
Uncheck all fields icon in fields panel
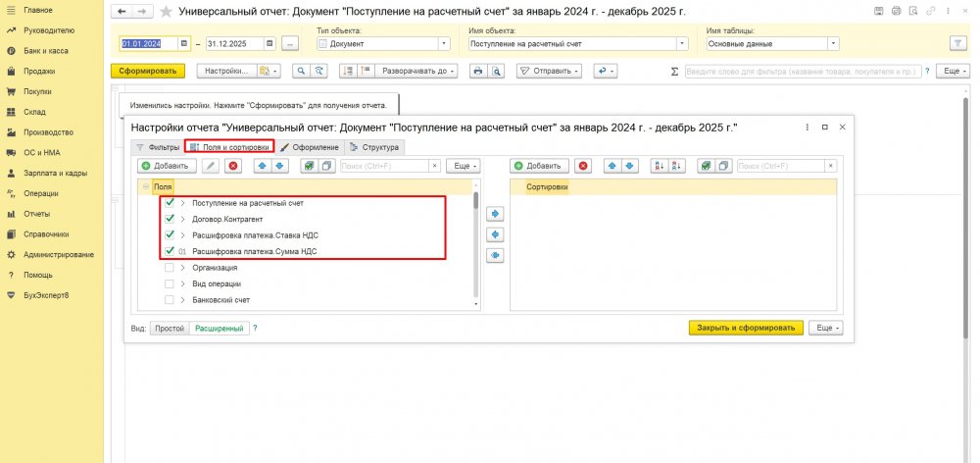pos(326,166)
